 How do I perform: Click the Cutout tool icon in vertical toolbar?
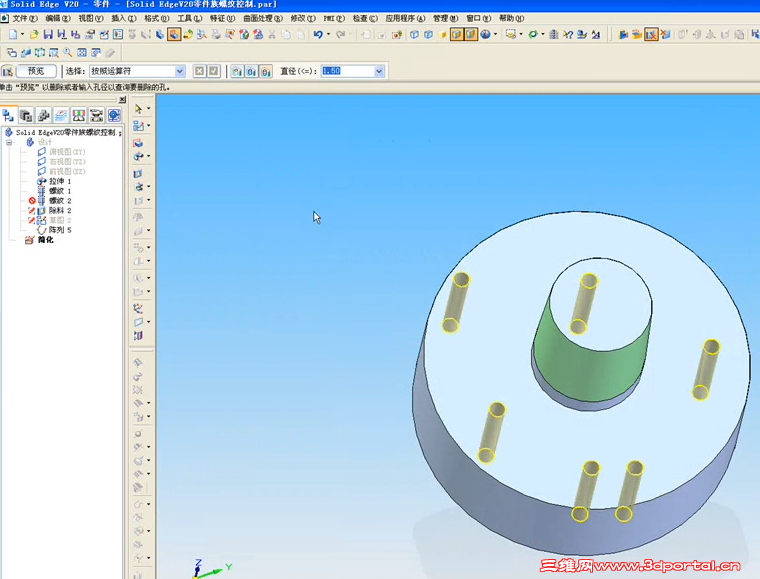click(x=138, y=173)
